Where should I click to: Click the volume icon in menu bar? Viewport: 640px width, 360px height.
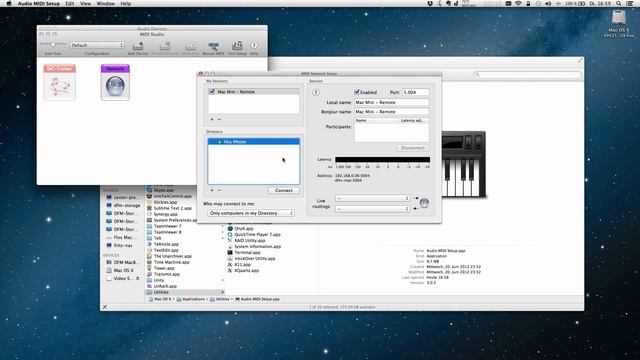click(548, 3)
